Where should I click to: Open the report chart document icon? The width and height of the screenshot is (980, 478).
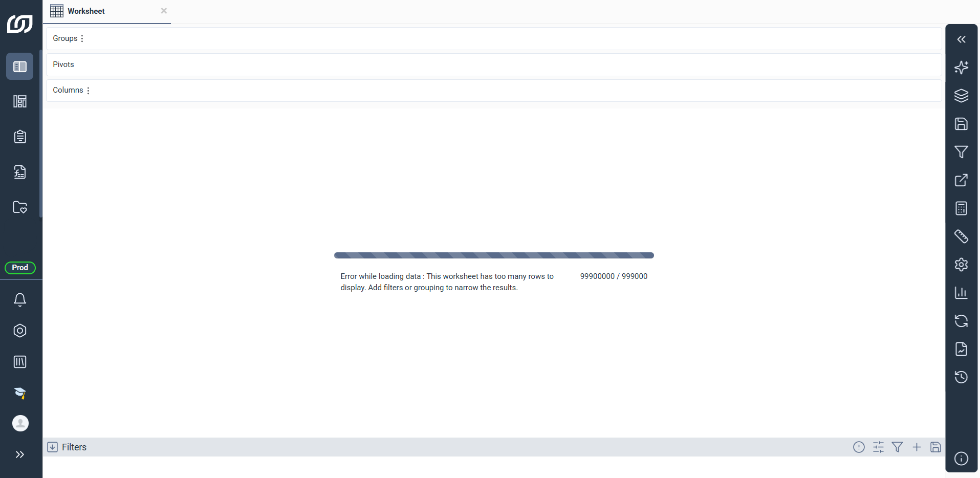point(962,349)
